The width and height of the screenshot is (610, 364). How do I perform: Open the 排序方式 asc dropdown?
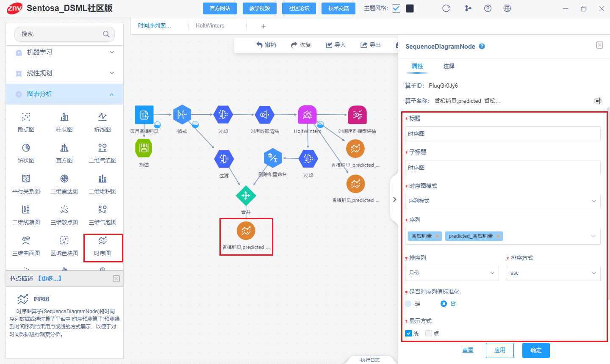point(553,273)
